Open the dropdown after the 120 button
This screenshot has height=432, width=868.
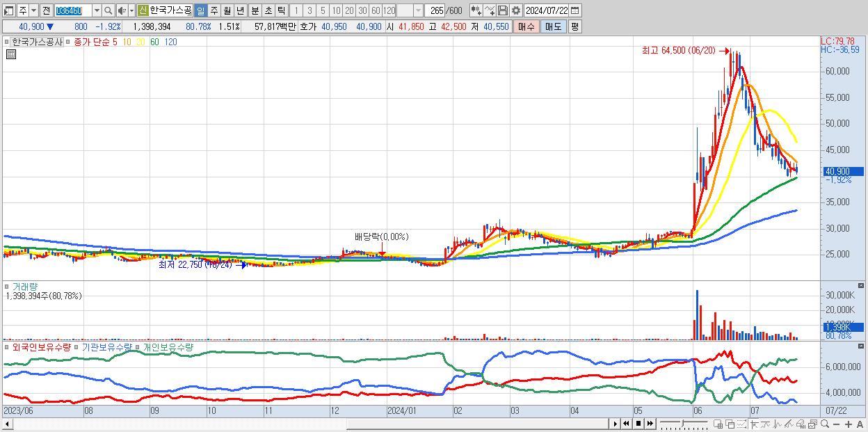[x=418, y=10]
